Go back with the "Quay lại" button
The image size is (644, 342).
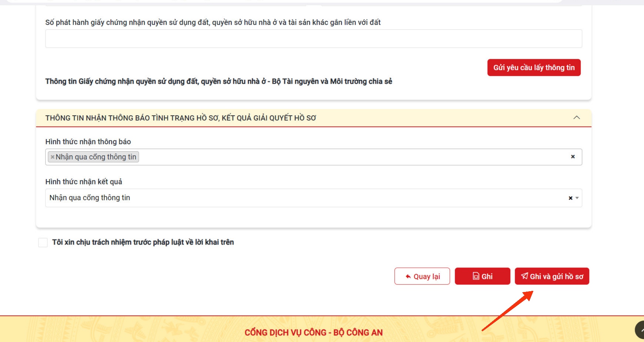point(422,276)
